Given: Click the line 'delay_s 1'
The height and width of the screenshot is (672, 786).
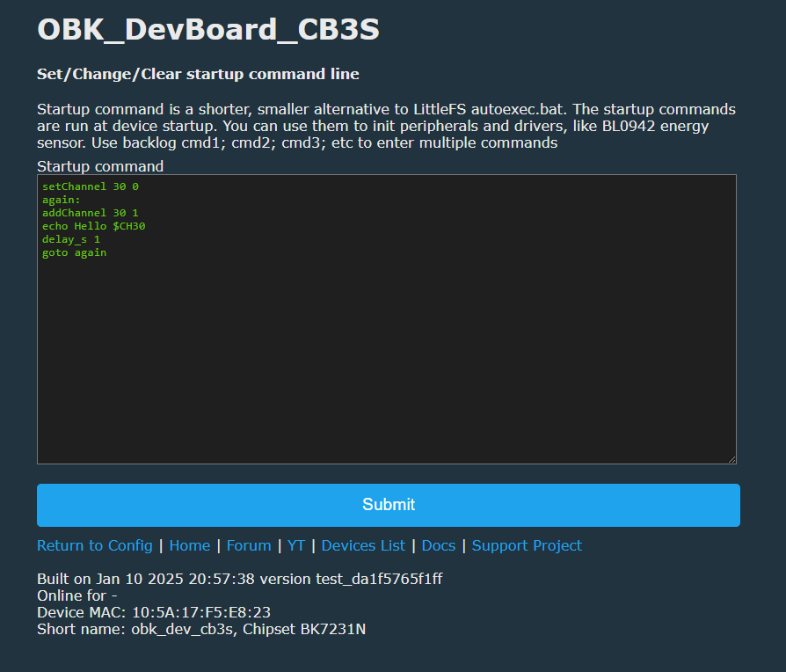Looking at the screenshot, I should [x=71, y=240].
